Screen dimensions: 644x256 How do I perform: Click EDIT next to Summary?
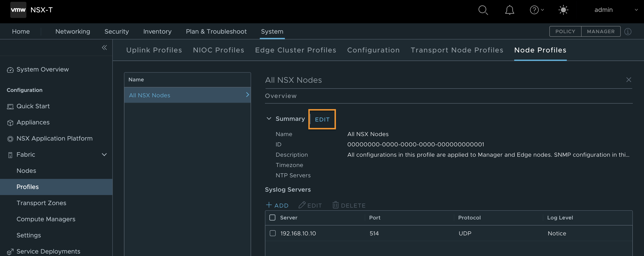pos(322,119)
